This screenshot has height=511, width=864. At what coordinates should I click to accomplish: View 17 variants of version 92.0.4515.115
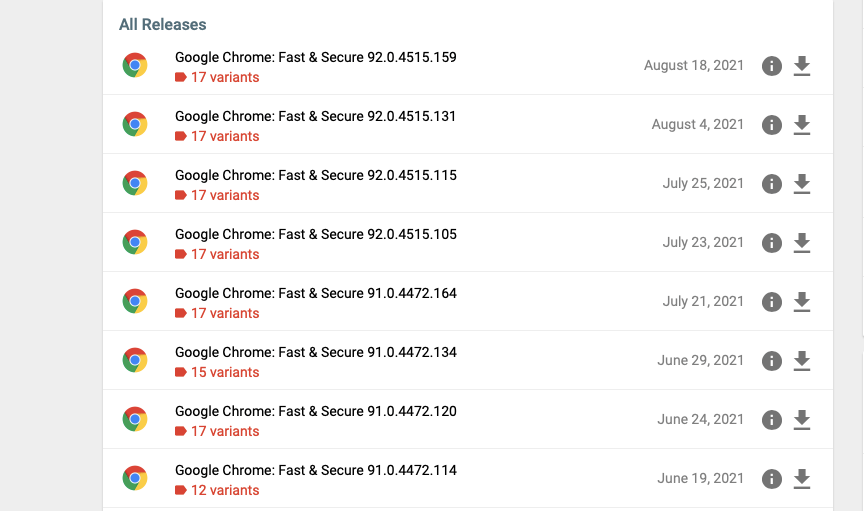[217, 195]
